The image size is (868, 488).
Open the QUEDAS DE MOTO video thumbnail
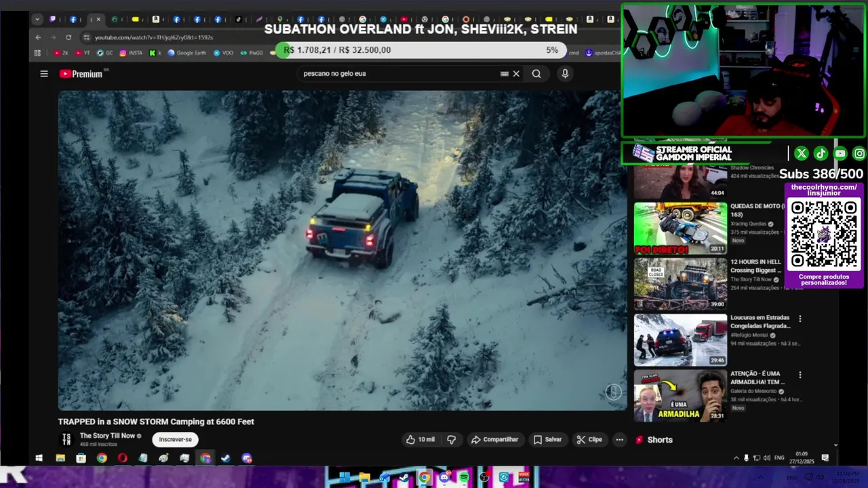[x=680, y=228]
